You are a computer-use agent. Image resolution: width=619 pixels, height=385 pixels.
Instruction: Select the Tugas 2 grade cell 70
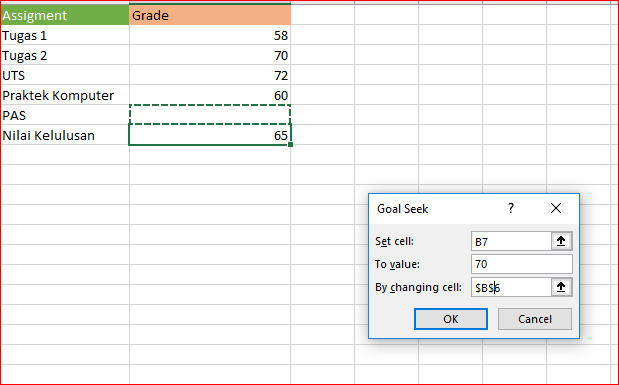(210, 55)
